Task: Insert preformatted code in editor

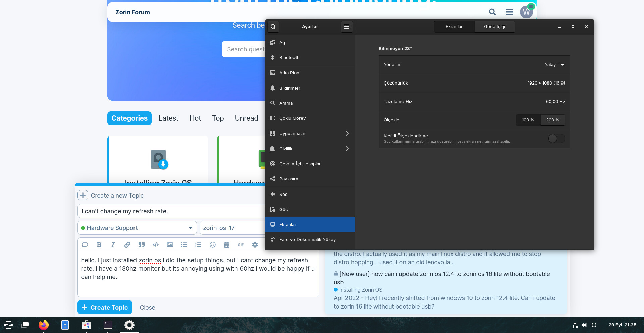Action: [x=156, y=245]
